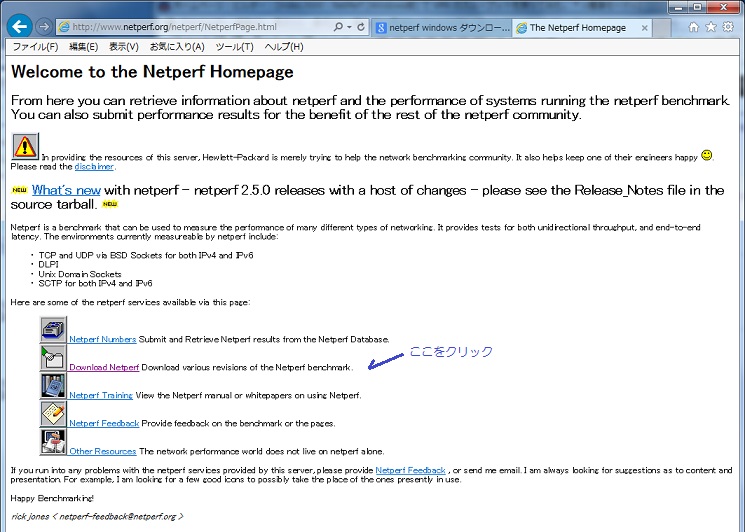Screen dimensions: 745x532
Task: Click the warning sign disclaimer icon
Action: [x=25, y=146]
